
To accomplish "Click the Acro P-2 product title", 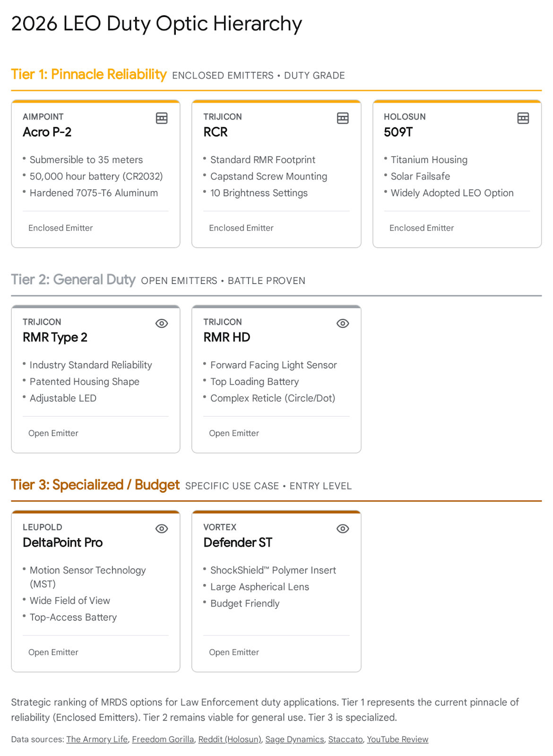I will (x=47, y=132).
